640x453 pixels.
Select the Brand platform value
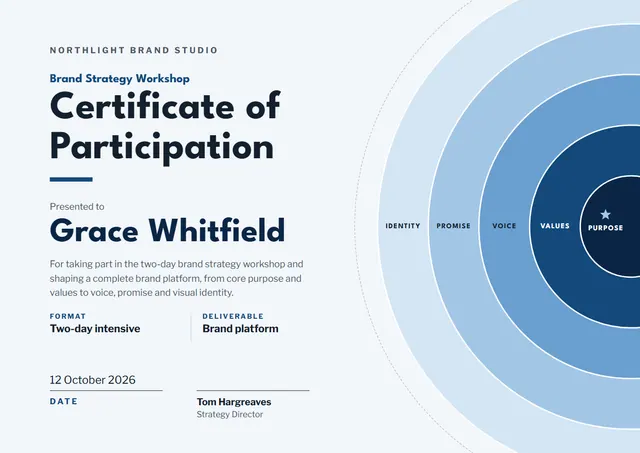click(x=240, y=329)
